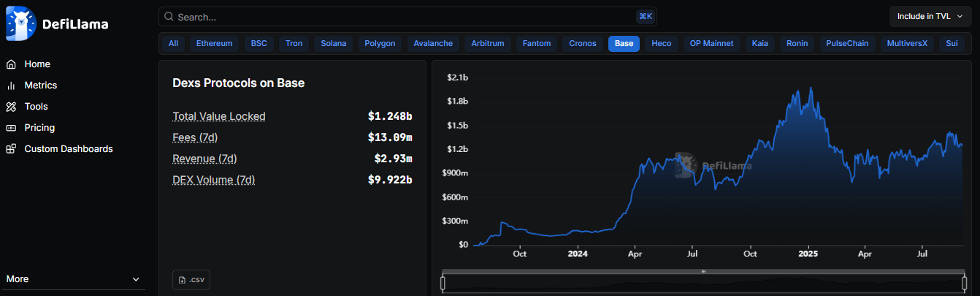
Task: Click the DEX Volume (7d) label
Action: coord(214,180)
